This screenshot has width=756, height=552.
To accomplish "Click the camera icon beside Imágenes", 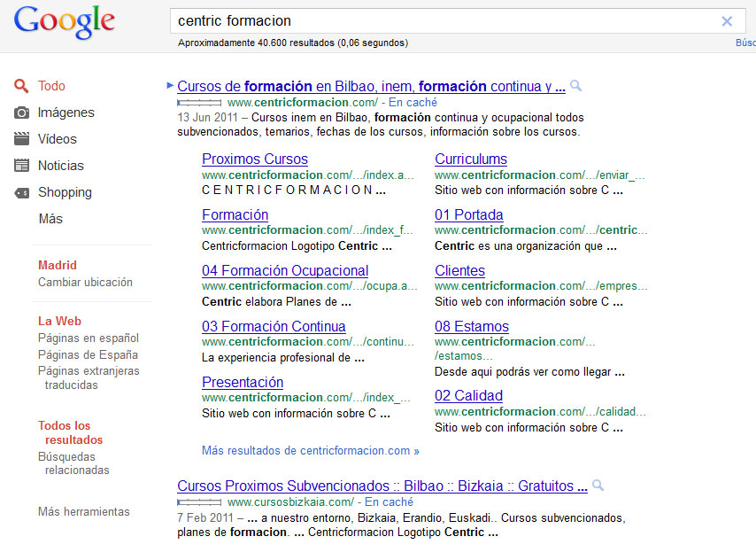I will [x=21, y=113].
